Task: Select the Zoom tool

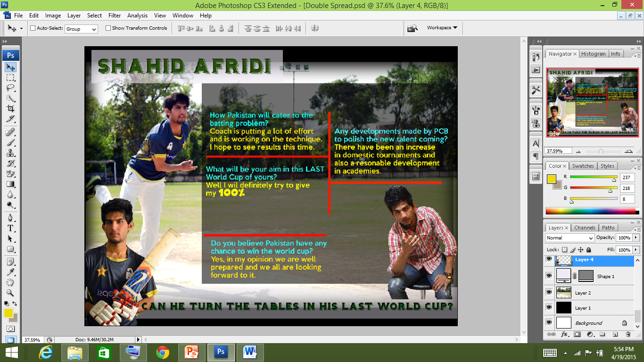Action: coord(10,293)
